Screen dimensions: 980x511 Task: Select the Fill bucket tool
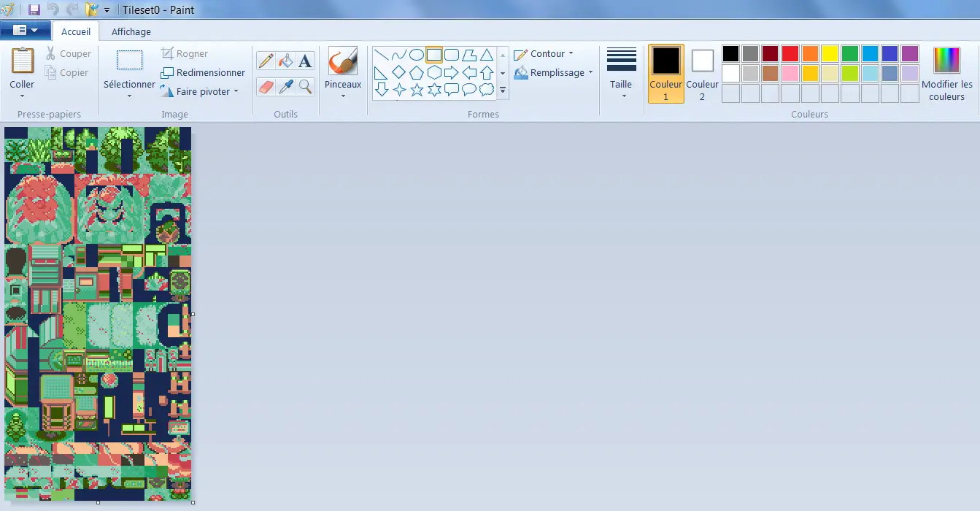pos(285,61)
